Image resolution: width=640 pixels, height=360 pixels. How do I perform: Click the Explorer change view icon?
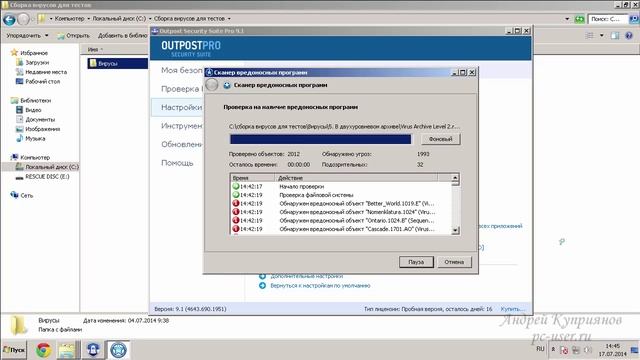tap(589, 36)
